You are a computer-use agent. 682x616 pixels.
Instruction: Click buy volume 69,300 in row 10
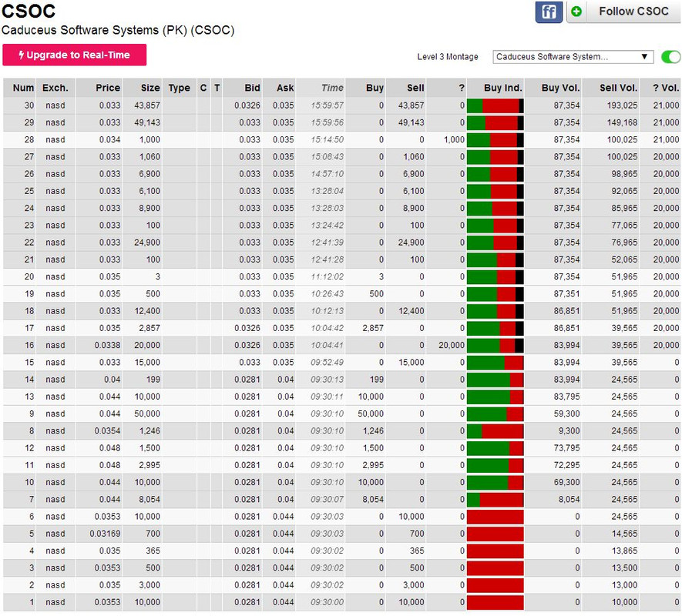tap(566, 483)
